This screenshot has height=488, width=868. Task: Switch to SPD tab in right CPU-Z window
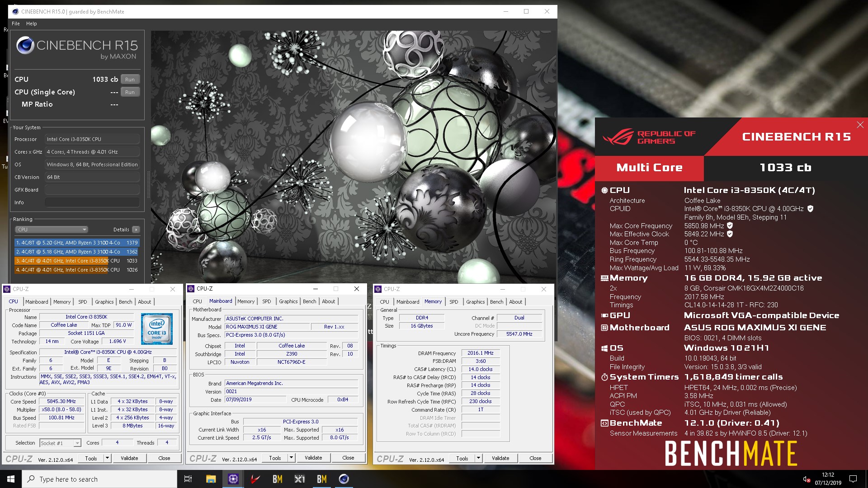click(454, 302)
